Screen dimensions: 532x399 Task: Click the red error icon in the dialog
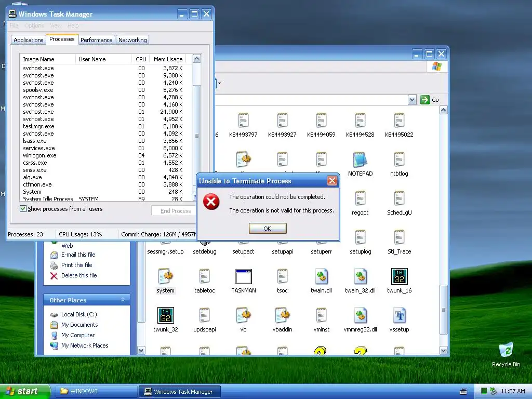click(211, 202)
